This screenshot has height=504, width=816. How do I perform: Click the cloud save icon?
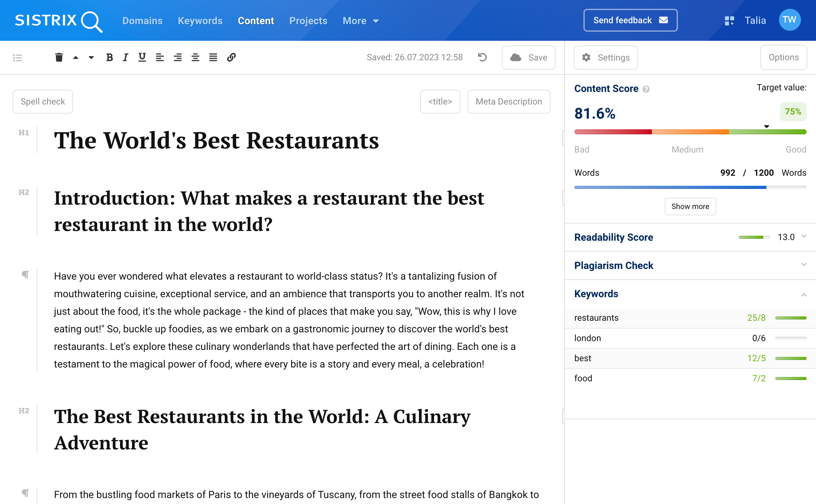coord(515,57)
